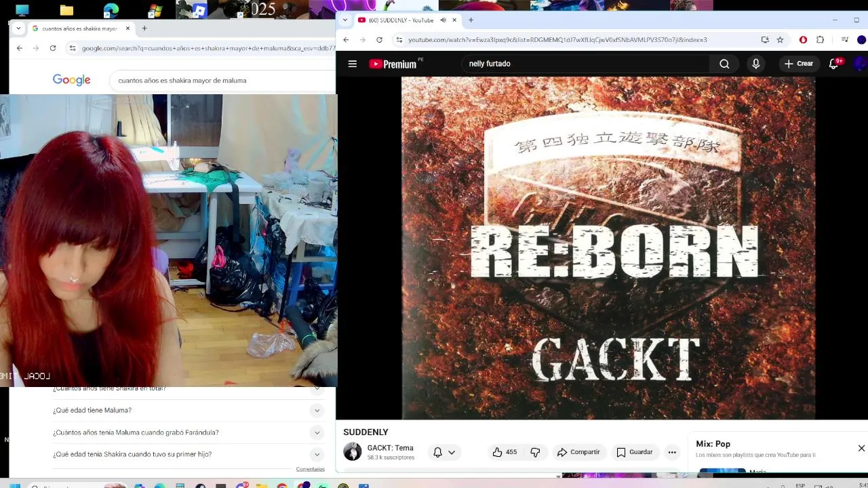This screenshot has height=488, width=868.
Task: Go back in the Google browser window
Action: pyautogui.click(x=20, y=48)
